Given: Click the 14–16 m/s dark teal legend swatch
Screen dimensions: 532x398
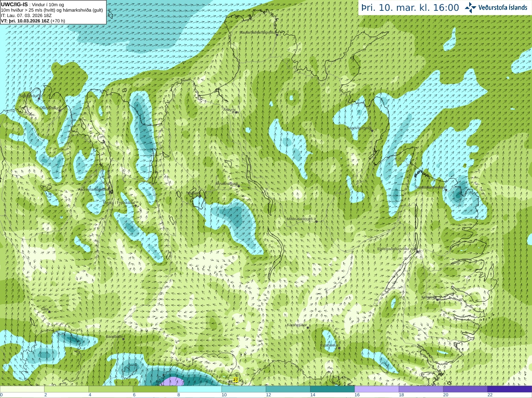Looking at the screenshot, I should point(332,389).
